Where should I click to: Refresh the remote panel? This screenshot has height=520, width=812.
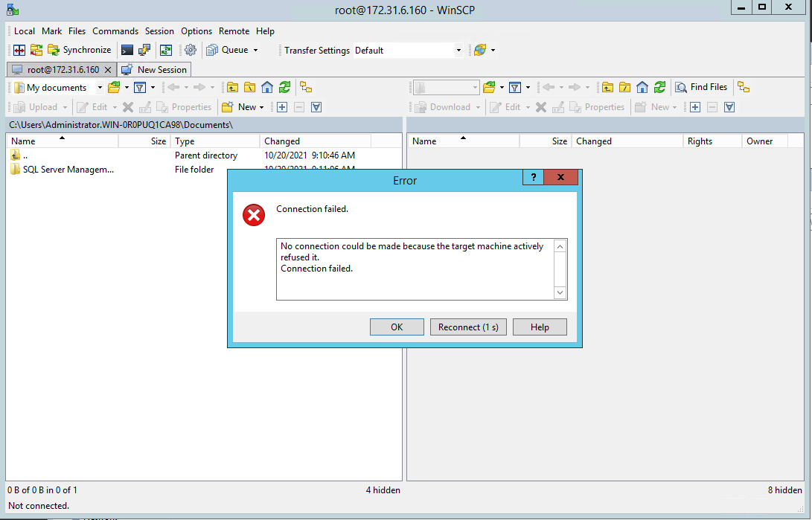click(659, 88)
